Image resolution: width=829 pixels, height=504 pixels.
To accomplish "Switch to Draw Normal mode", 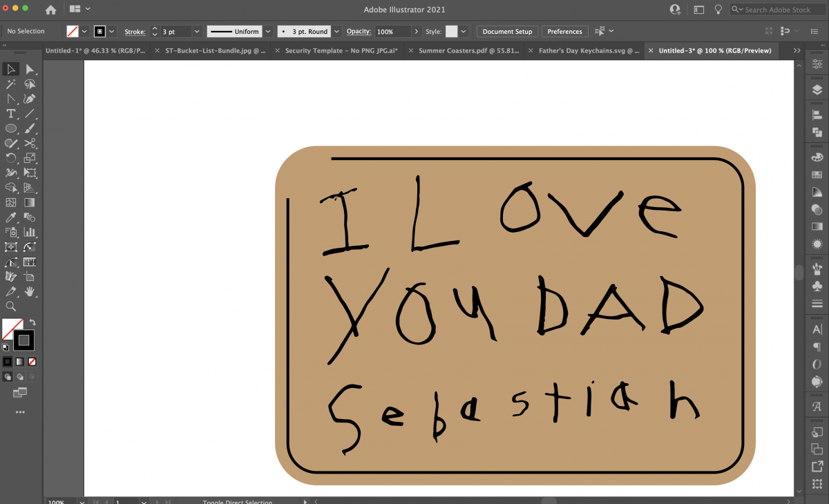I will [x=8, y=377].
